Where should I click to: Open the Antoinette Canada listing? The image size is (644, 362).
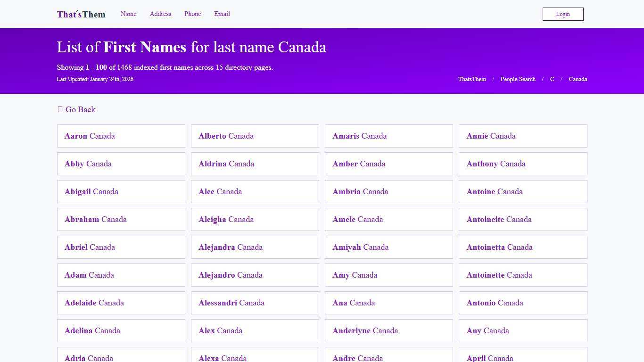(x=499, y=275)
